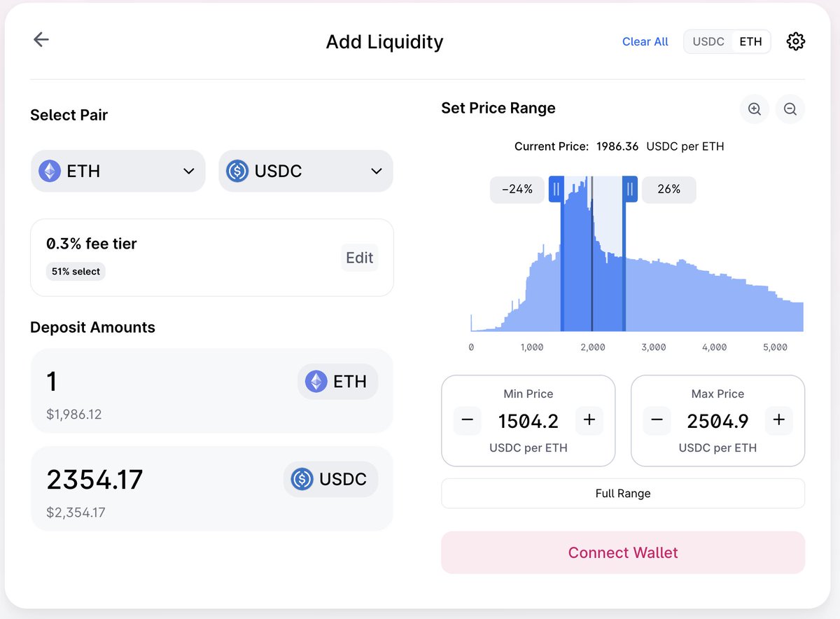Click the USDC token logo in Deposit Amounts
This screenshot has width=840, height=619.
[302, 479]
